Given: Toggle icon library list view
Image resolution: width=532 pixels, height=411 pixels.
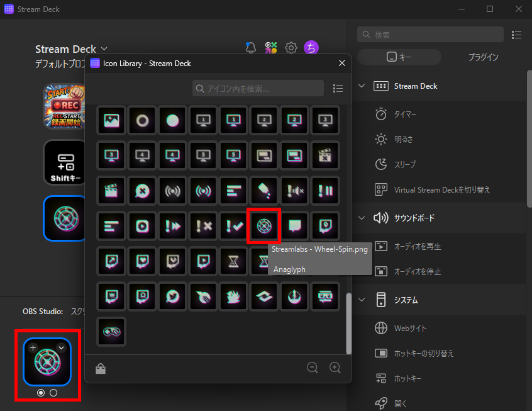Looking at the screenshot, I should tap(338, 89).
